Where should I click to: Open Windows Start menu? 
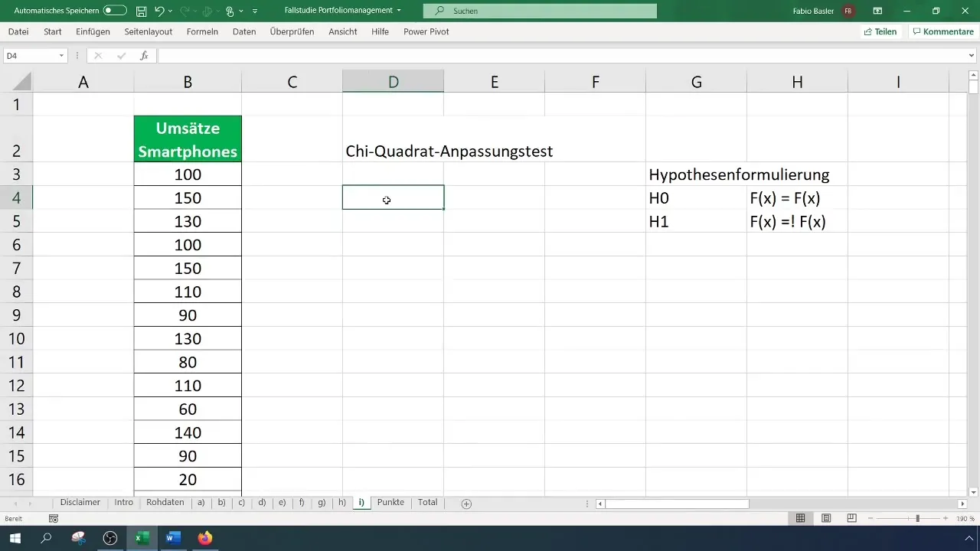pos(15,538)
